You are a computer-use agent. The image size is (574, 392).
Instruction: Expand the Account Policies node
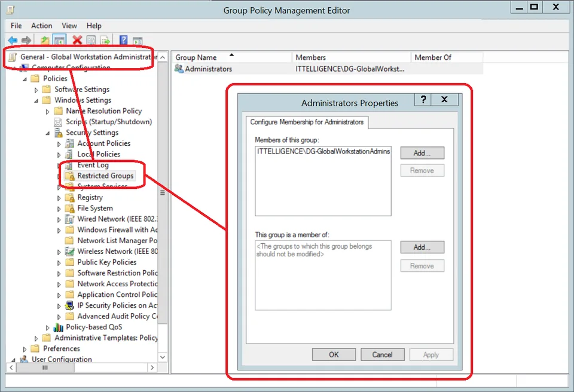tap(59, 144)
